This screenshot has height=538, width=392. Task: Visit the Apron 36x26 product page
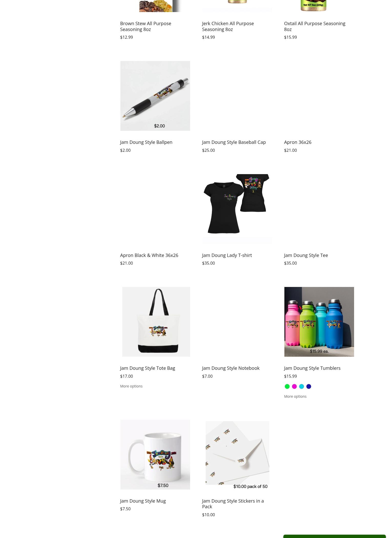point(298,142)
